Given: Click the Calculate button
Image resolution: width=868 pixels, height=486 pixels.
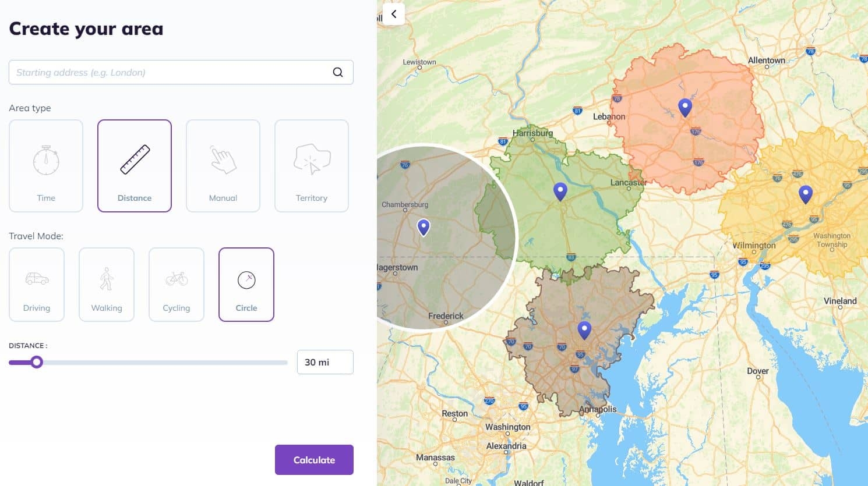Looking at the screenshot, I should [314, 459].
